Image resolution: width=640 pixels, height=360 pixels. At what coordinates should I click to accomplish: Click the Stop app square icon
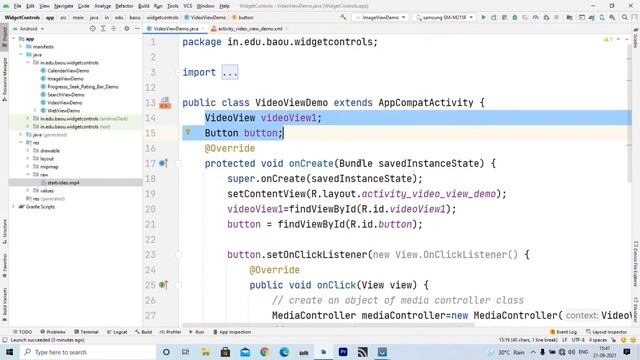click(x=556, y=18)
